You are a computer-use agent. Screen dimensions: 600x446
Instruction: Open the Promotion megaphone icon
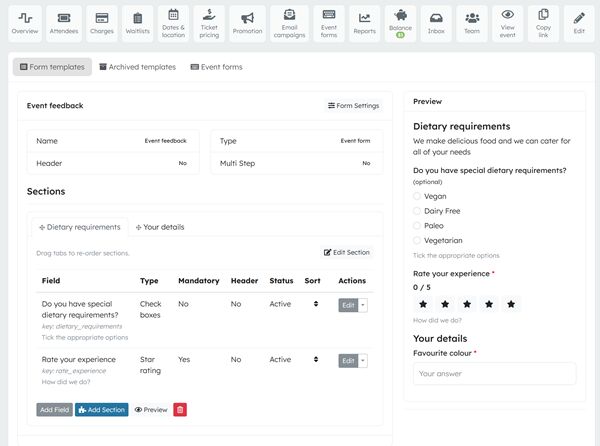click(x=247, y=22)
